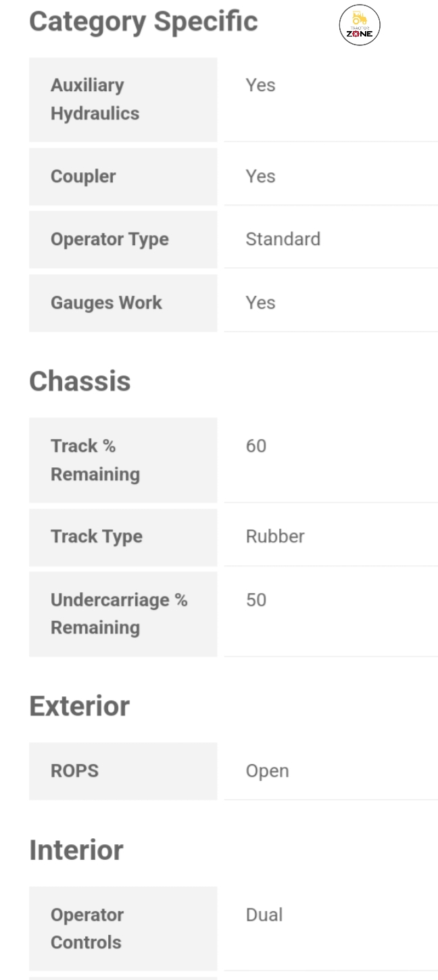
Task: Select the Track % Remaining label
Action: [x=95, y=460]
